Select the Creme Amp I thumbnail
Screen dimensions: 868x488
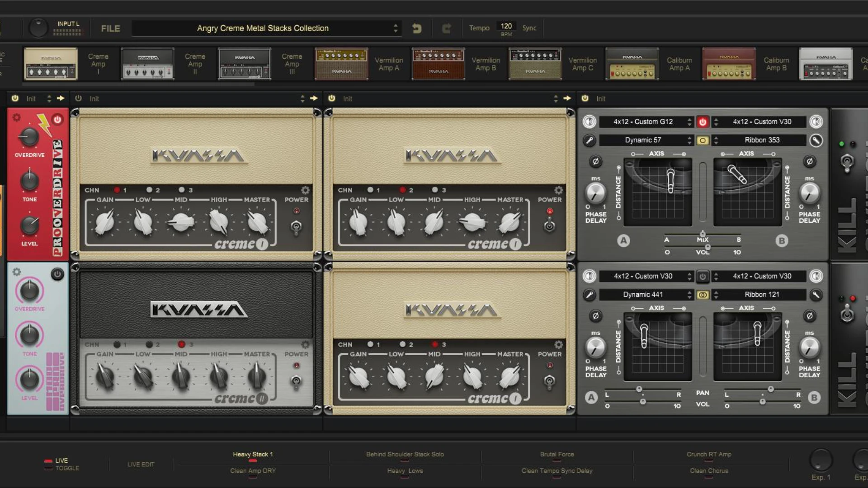(x=51, y=64)
